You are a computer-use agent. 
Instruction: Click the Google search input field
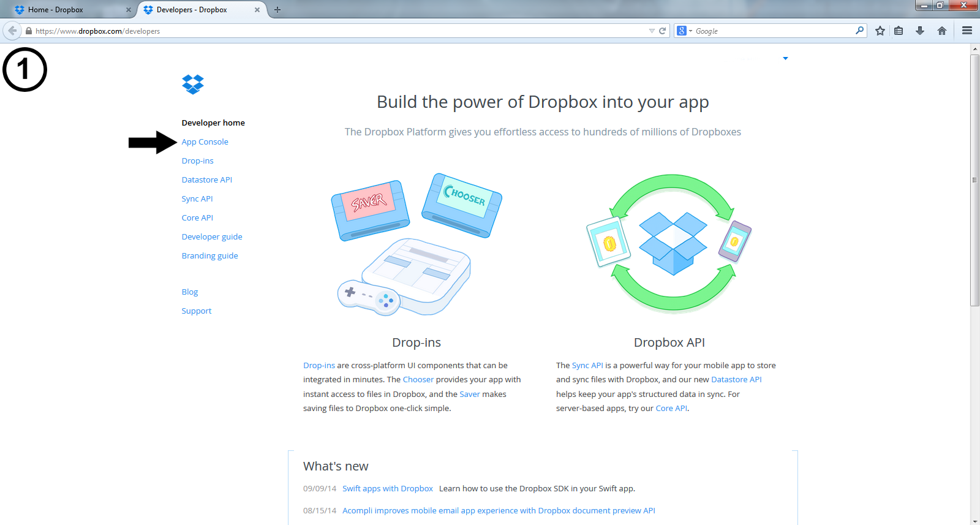click(772, 31)
